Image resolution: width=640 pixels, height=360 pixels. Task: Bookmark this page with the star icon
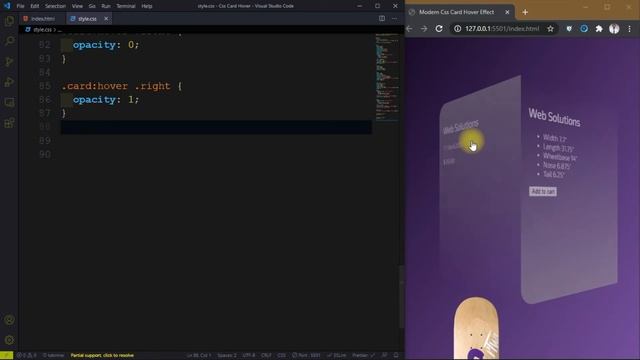coord(550,29)
